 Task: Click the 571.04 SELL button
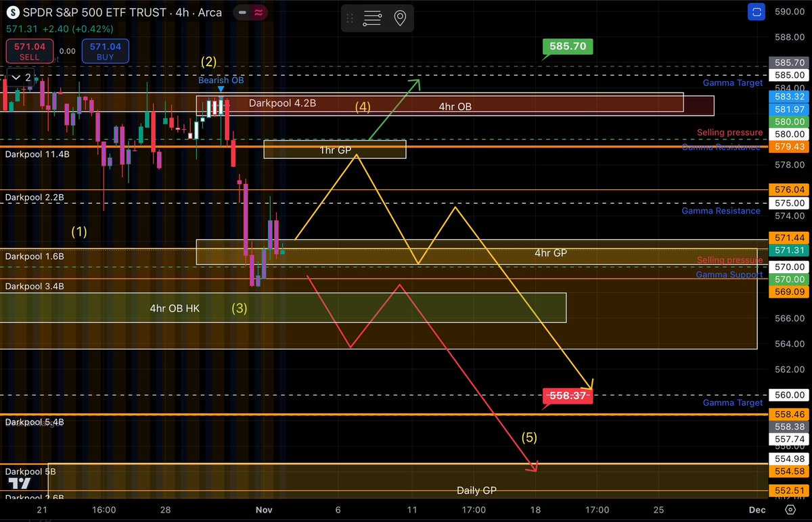tap(29, 51)
